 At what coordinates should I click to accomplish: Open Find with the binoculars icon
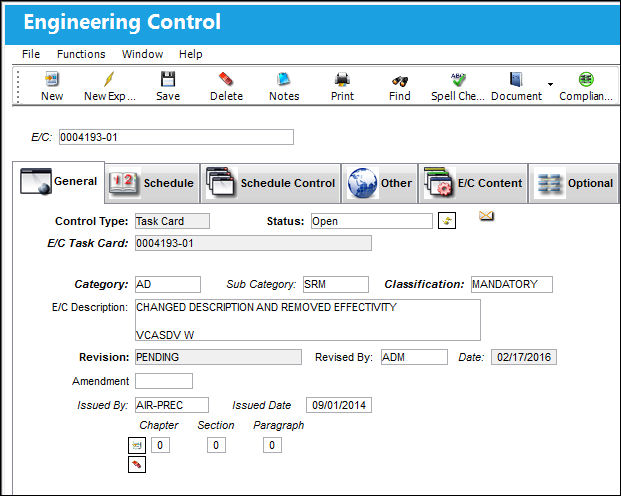pyautogui.click(x=400, y=81)
